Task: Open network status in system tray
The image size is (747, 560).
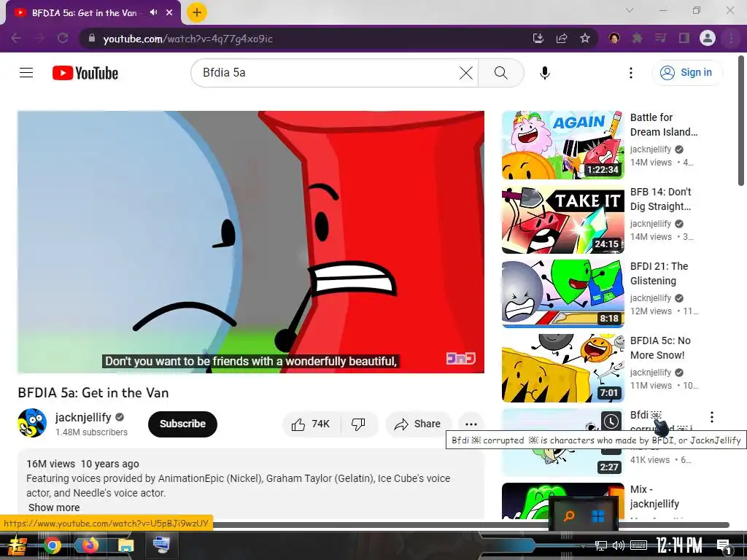Action: pos(601,545)
